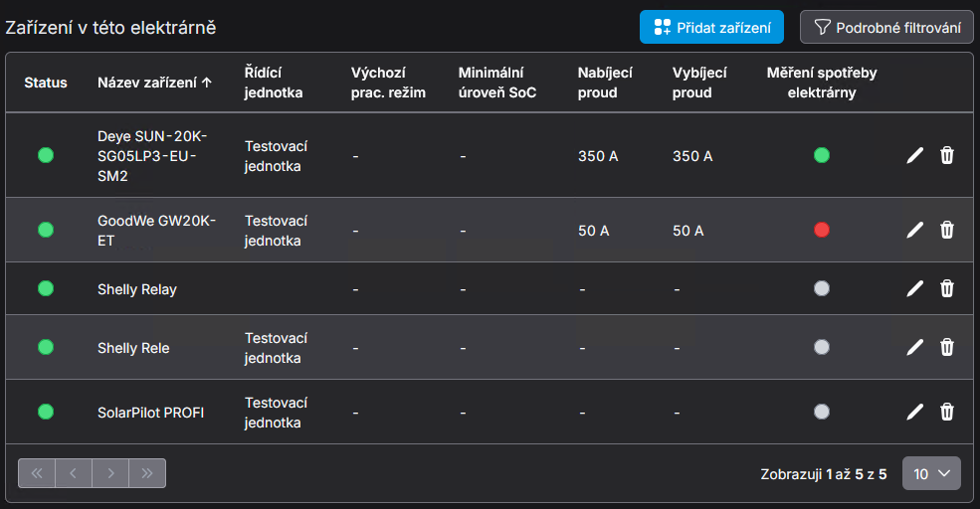Click the green status dot for SolarPilot PROFI
The image size is (980, 509).
(46, 412)
